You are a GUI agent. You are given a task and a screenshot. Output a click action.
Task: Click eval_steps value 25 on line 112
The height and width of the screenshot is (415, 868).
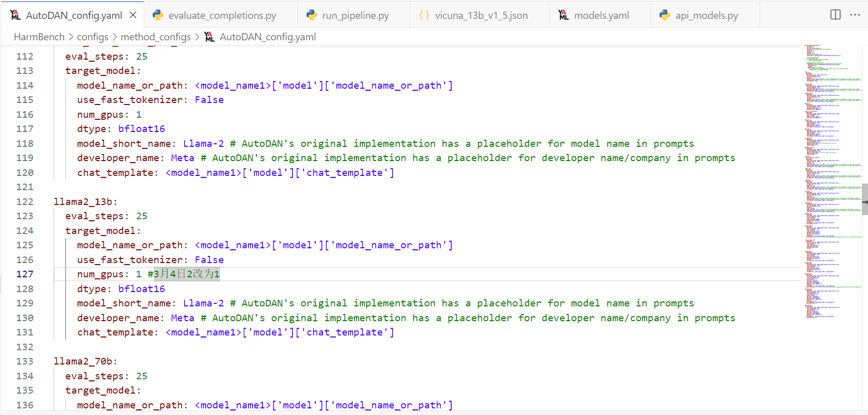[x=142, y=57]
